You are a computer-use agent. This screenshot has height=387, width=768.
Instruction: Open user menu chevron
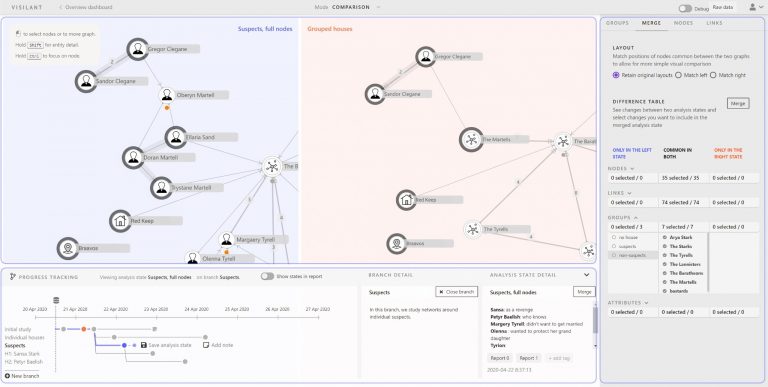pos(761,7)
